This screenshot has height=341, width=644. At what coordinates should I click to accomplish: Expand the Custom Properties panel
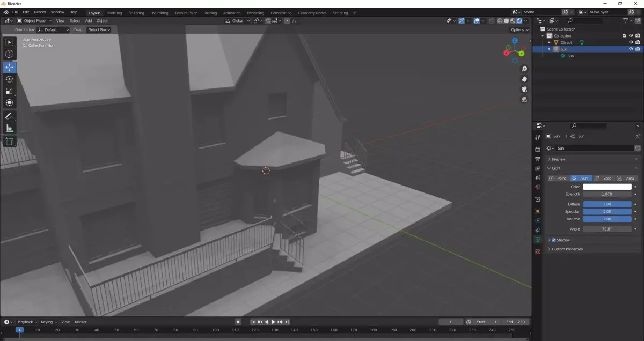pyautogui.click(x=567, y=249)
